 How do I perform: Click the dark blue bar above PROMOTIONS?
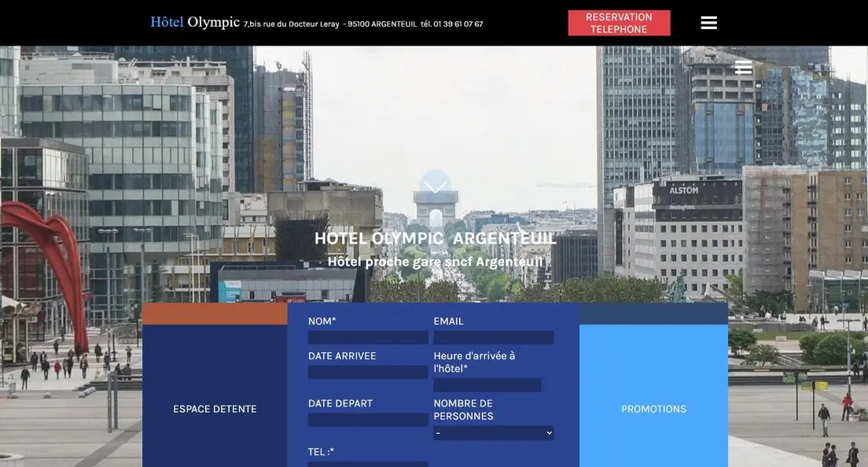pos(653,314)
